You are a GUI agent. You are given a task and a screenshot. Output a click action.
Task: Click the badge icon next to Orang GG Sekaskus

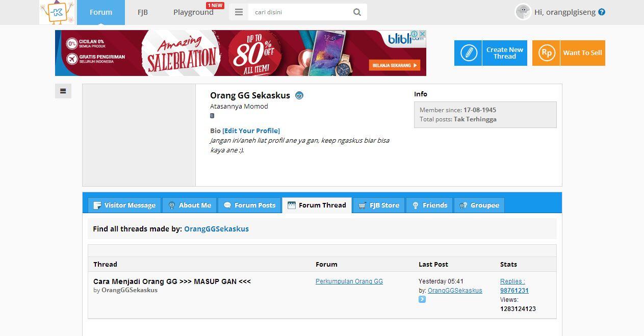tap(299, 95)
